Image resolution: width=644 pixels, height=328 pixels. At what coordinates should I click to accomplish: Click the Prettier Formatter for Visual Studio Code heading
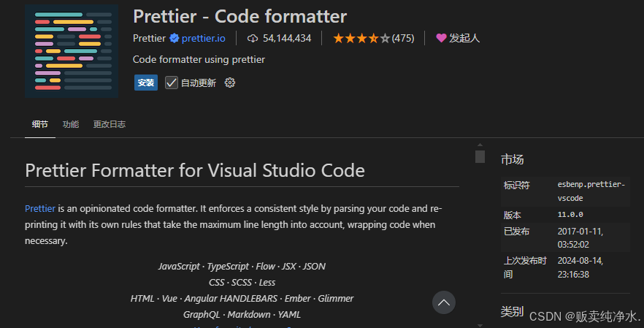point(195,170)
